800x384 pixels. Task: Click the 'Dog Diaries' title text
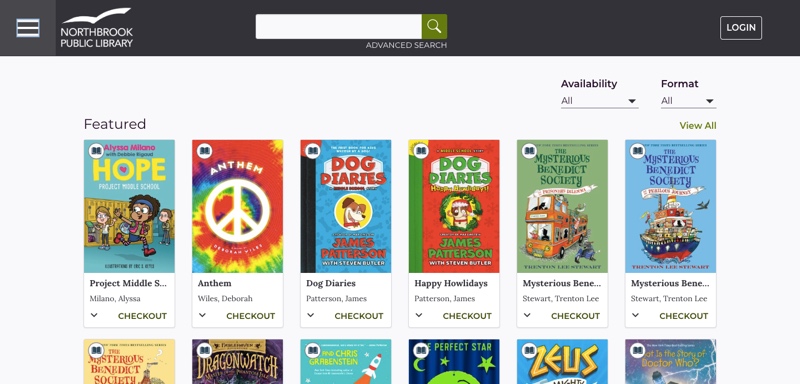pos(331,283)
